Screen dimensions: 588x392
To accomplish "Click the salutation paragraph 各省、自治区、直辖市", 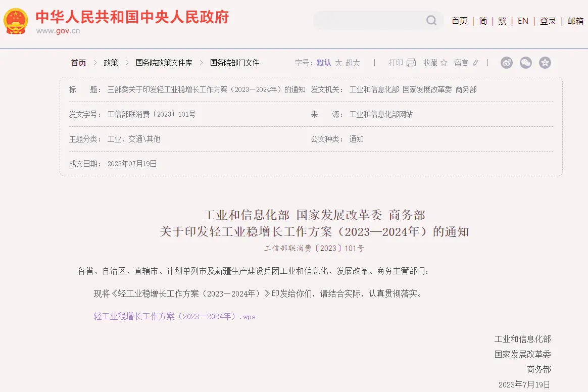I will point(254,271).
